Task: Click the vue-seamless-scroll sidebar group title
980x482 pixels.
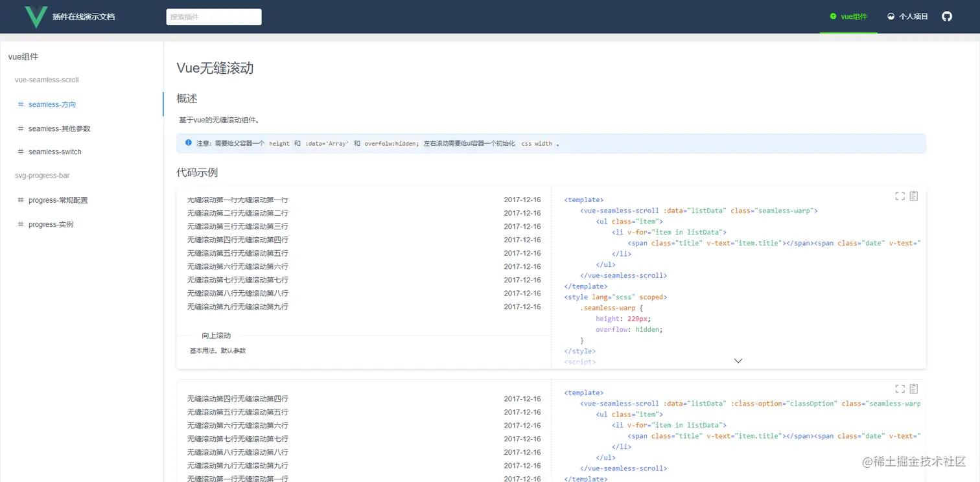Action: pyautogui.click(x=47, y=80)
